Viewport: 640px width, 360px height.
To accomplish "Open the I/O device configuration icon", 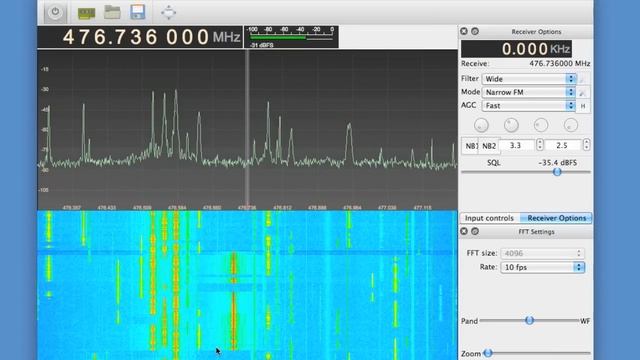I will point(87,13).
